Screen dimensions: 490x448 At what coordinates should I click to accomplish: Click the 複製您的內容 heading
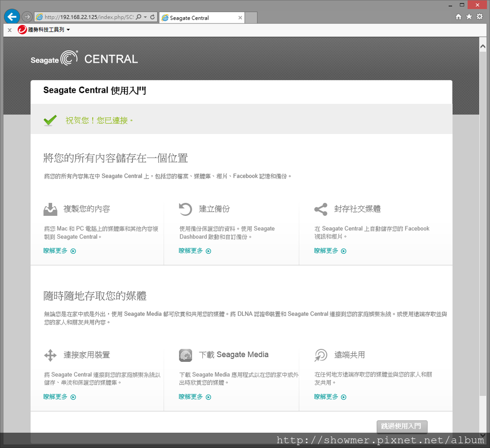[x=87, y=209]
